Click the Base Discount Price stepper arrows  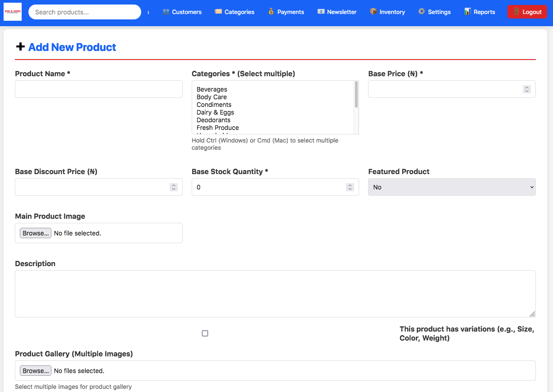point(174,187)
